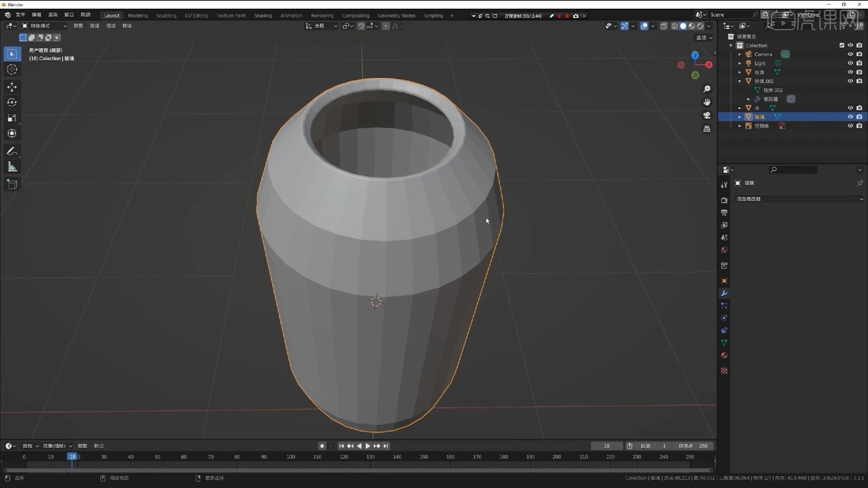Toggle the Collection exclude checkbox
Image resolution: width=868 pixels, height=488 pixels.
842,45
